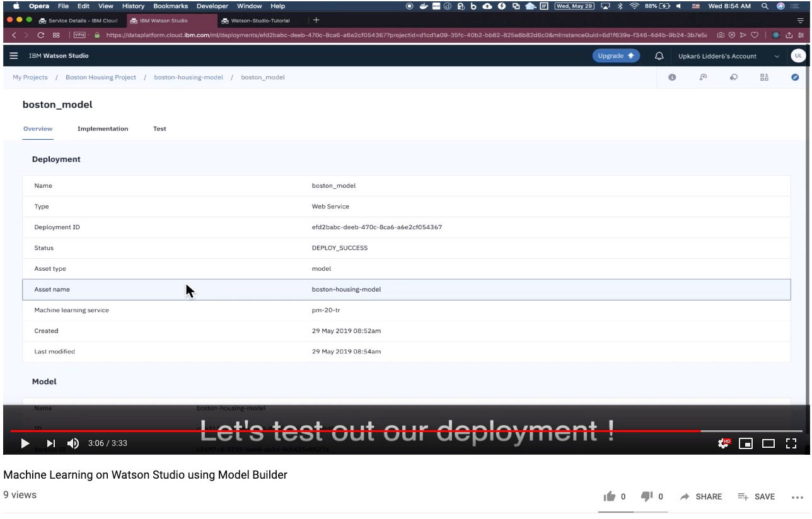Viewport: 812px width, 519px height.
Task: Switch to the Service Details - IBM Cloud tab
Action: [x=79, y=20]
